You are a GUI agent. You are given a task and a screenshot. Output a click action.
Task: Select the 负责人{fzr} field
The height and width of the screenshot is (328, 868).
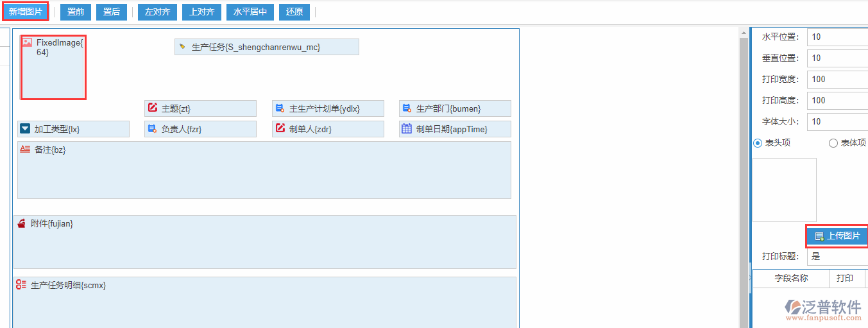(200, 129)
